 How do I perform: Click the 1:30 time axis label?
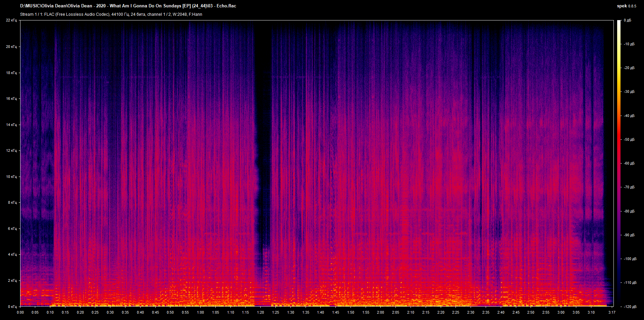point(291,313)
